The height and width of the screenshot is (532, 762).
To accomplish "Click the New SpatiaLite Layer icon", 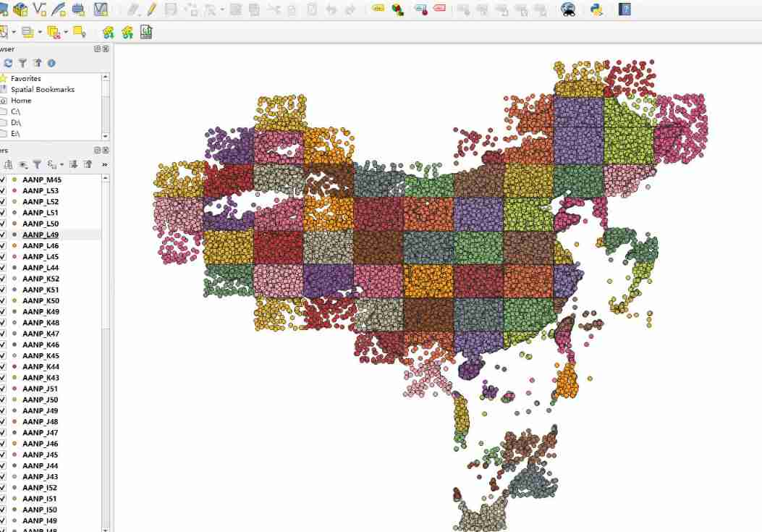I will pos(59,9).
